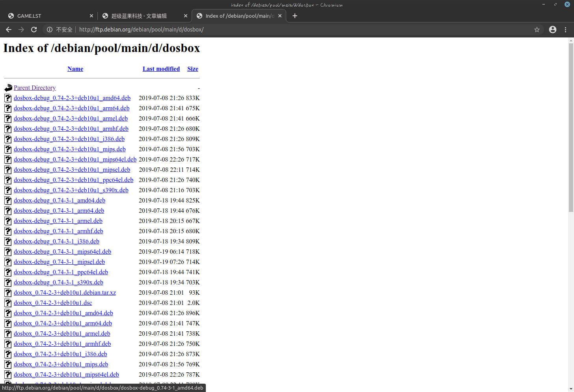
Task: Click the file icon beside dosbox_0.74-2-3+deb10u1.debian.tar.xz
Action: point(8,293)
